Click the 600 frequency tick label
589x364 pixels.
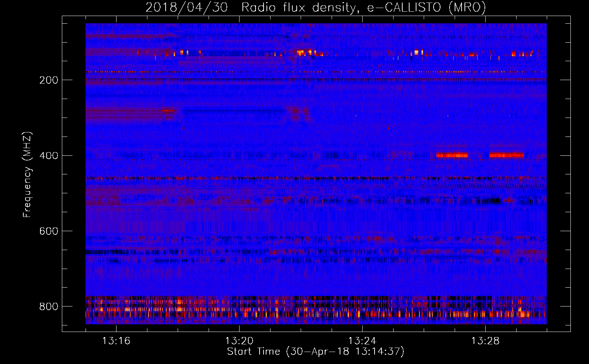49,232
